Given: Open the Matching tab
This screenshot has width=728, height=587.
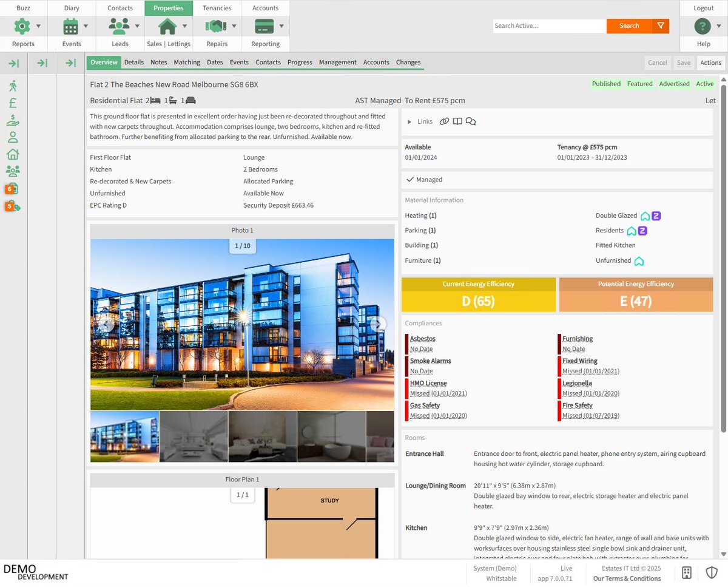Looking at the screenshot, I should (187, 62).
